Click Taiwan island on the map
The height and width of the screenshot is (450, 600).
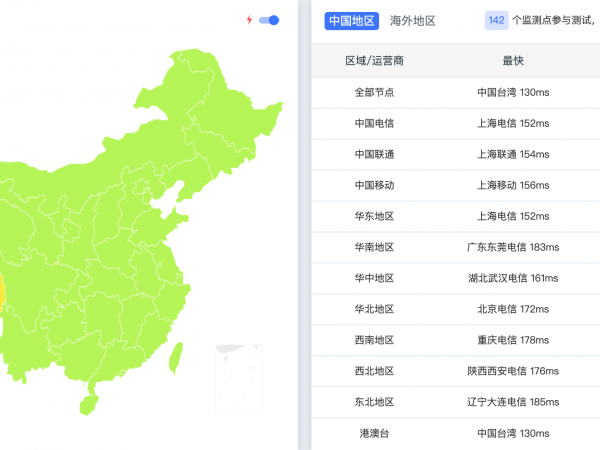click(177, 354)
